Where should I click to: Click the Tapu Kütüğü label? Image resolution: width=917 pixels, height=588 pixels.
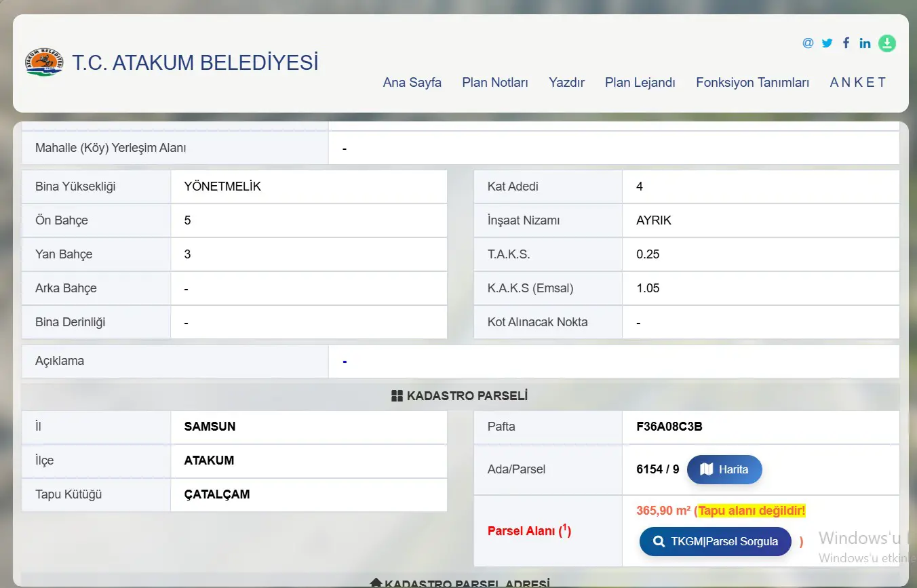tap(69, 494)
